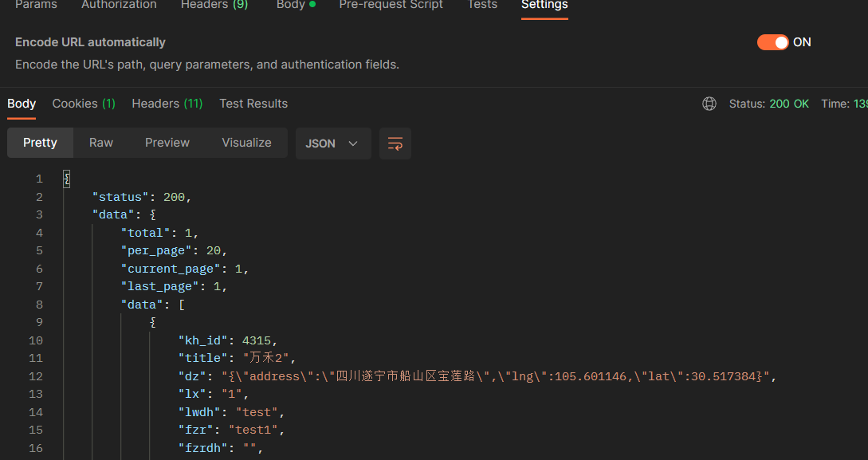The height and width of the screenshot is (460, 868).
Task: Click the globe network info icon
Action: coord(709,104)
